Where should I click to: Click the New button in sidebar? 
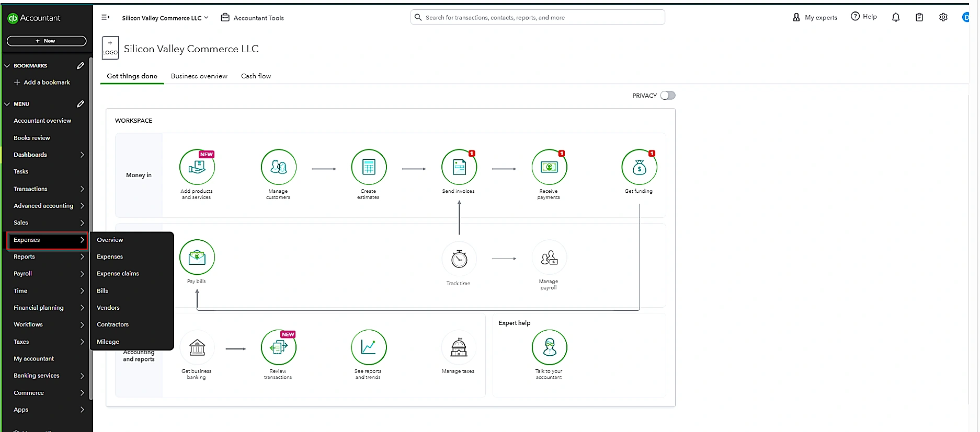tap(47, 41)
